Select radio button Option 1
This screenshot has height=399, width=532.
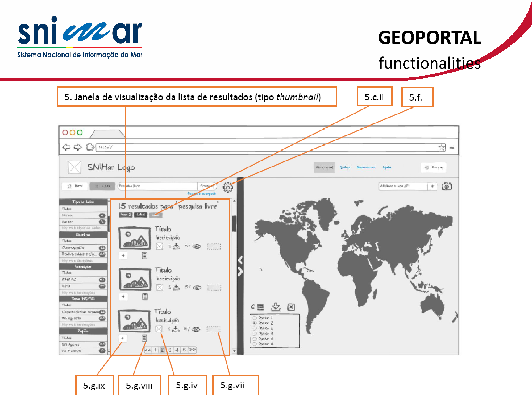(255, 318)
